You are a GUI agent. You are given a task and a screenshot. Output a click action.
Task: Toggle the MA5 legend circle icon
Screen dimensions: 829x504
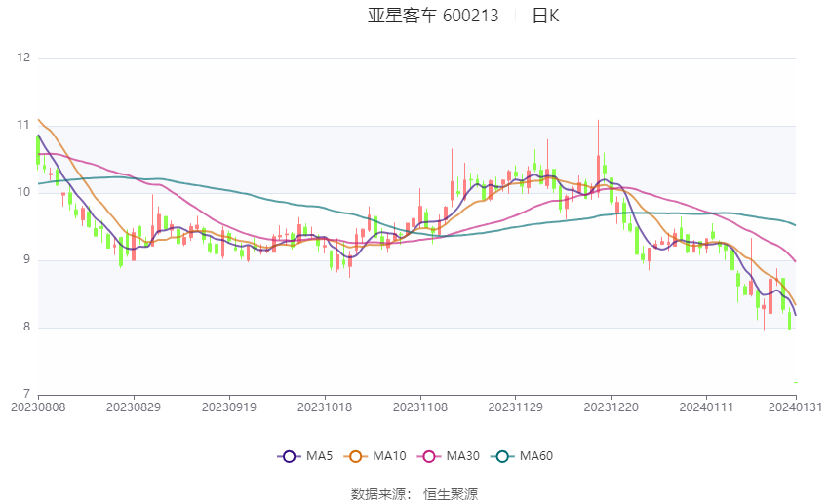point(290,456)
